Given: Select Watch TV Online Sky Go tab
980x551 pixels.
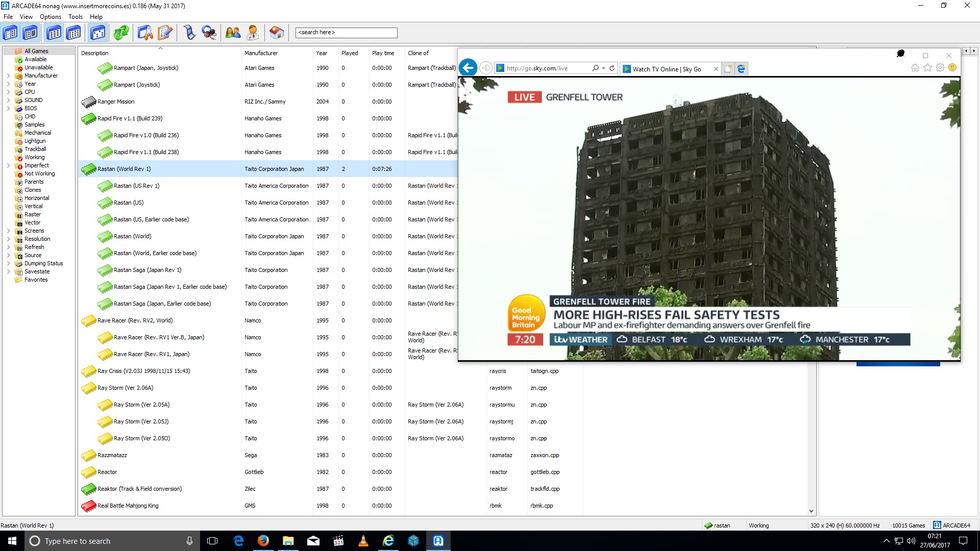Looking at the screenshot, I should tap(667, 69).
